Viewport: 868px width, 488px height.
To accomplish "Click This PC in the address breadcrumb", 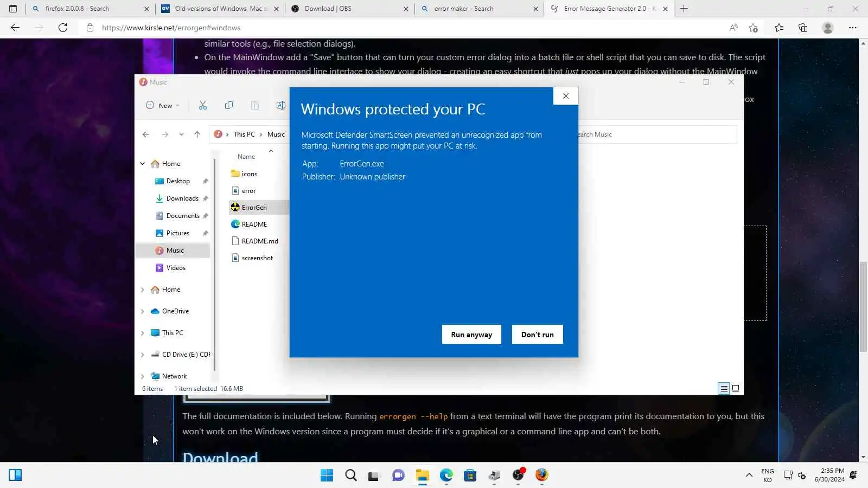I will (244, 134).
